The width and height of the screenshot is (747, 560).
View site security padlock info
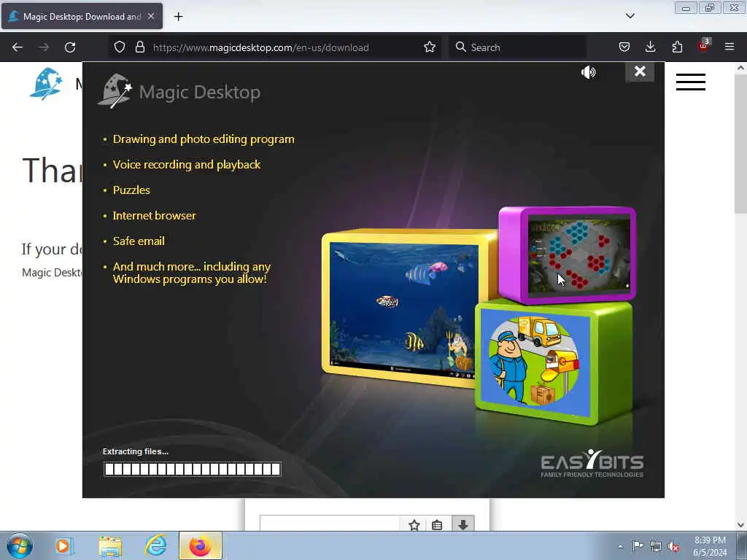[x=139, y=47]
